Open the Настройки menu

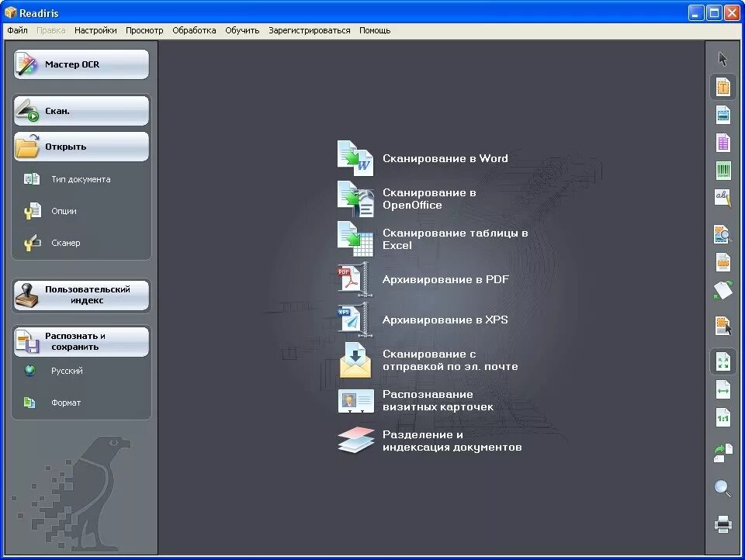tap(95, 30)
